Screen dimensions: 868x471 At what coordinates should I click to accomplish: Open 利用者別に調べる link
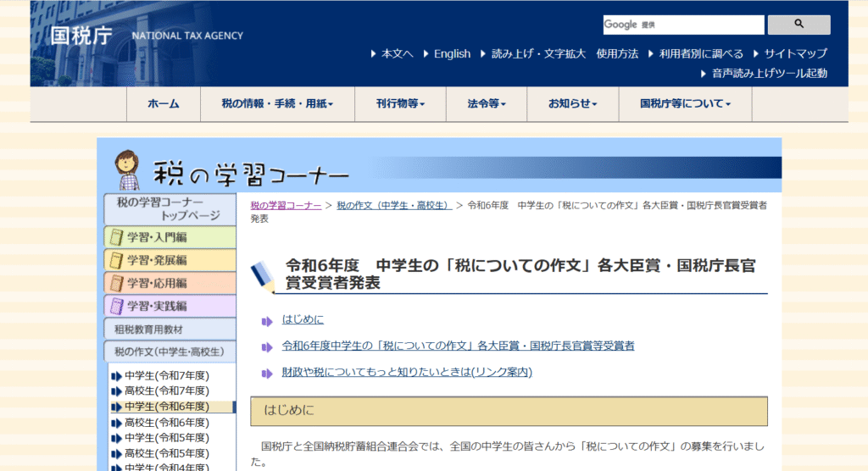(x=701, y=53)
